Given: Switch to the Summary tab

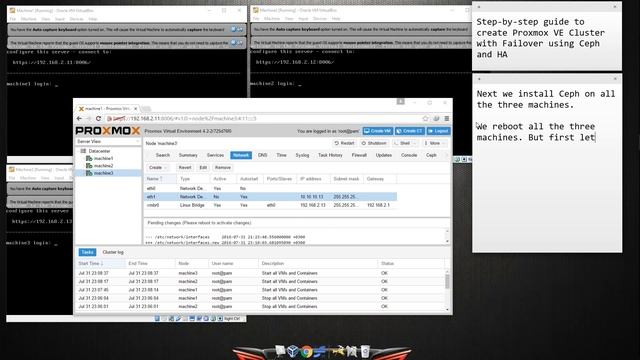Looking at the screenshot, I should [188, 155].
